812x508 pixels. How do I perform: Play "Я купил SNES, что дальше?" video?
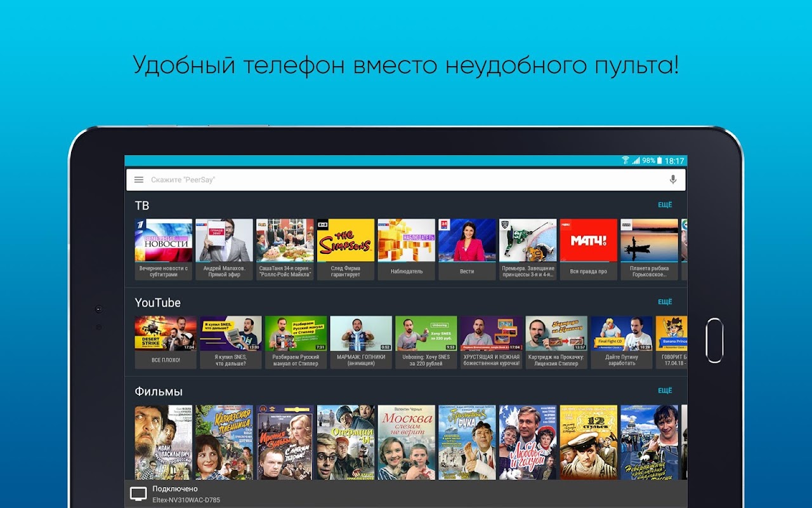231,343
